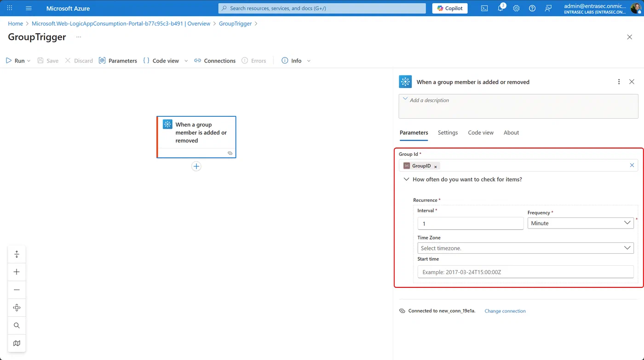Image resolution: width=644 pixels, height=360 pixels.
Task: Remove the GroupID token
Action: (436, 166)
